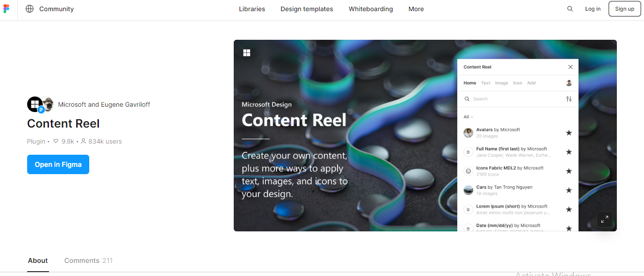This screenshot has height=276, width=644.
Task: Click the Log in link
Action: [x=593, y=9]
